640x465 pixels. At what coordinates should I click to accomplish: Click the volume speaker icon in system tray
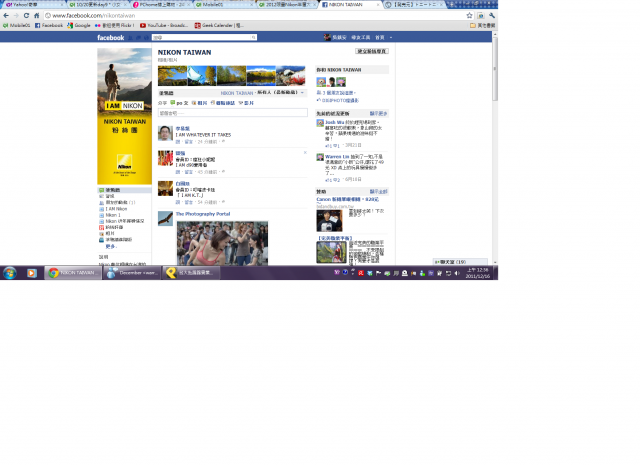457,273
